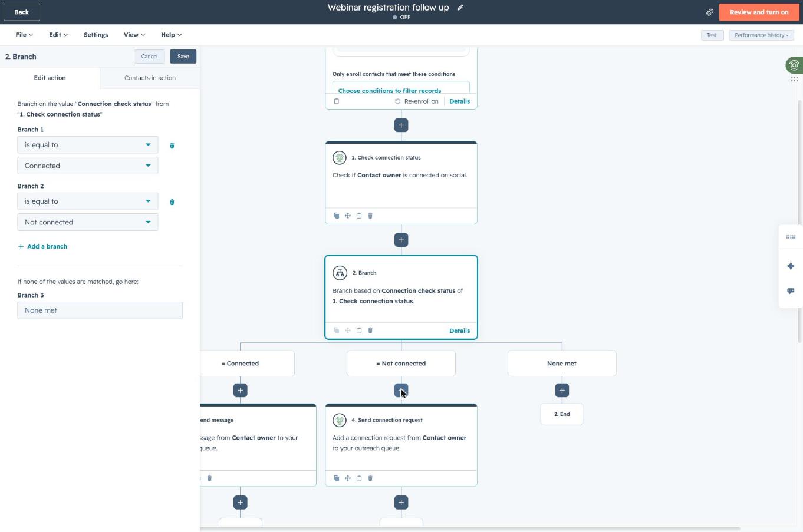Add action under the = Connected branch
803x532 pixels.
(x=240, y=390)
